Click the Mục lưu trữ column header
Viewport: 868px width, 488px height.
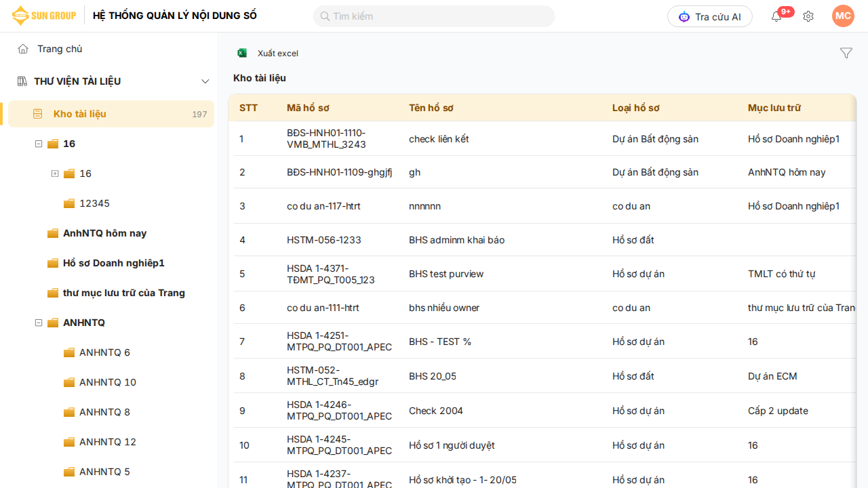(774, 108)
